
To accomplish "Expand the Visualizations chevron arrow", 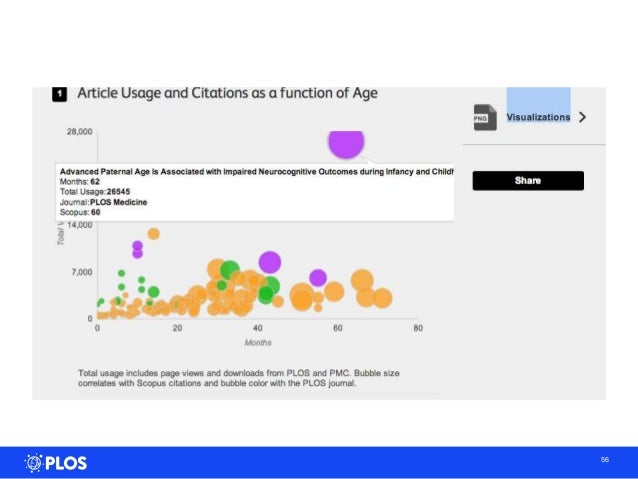I will (x=582, y=117).
